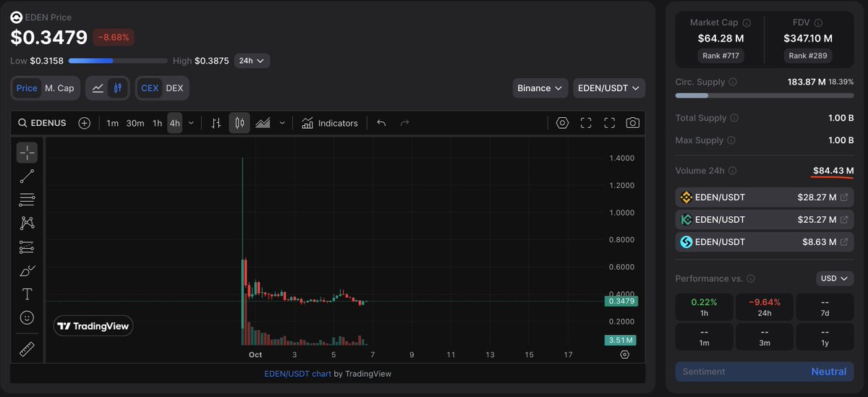Redo the chart action
The height and width of the screenshot is (397, 868).
coord(405,123)
